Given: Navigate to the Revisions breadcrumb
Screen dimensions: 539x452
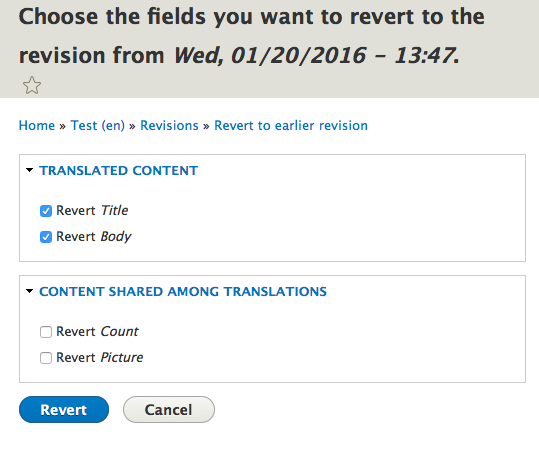Looking at the screenshot, I should [x=169, y=125].
